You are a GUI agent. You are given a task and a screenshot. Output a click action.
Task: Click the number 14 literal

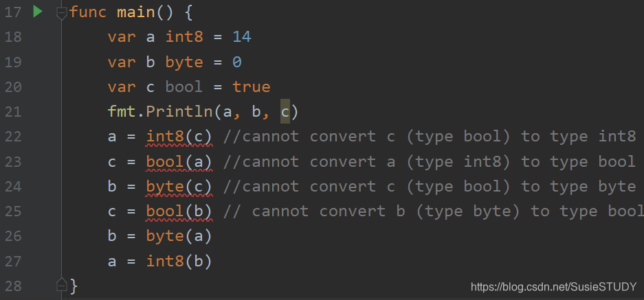tap(242, 37)
